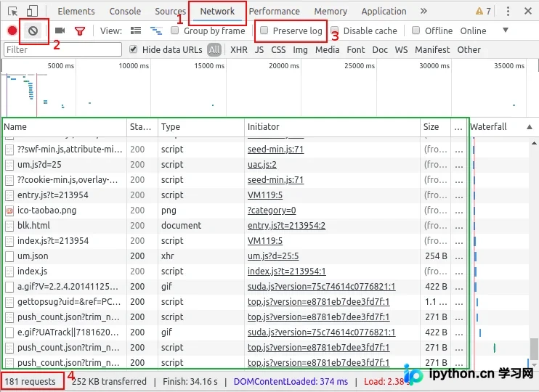Open initiator link um.js?d=25:5

click(273, 256)
